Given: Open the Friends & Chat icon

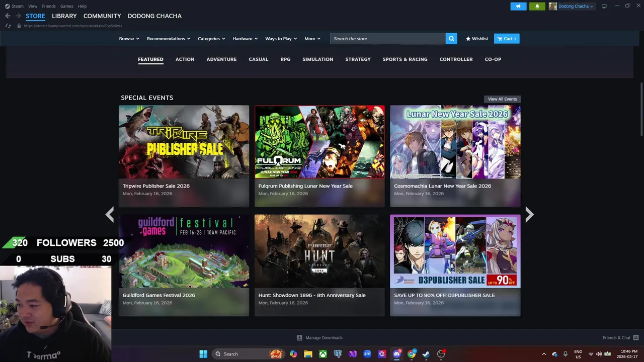Looking at the screenshot, I should (x=635, y=337).
